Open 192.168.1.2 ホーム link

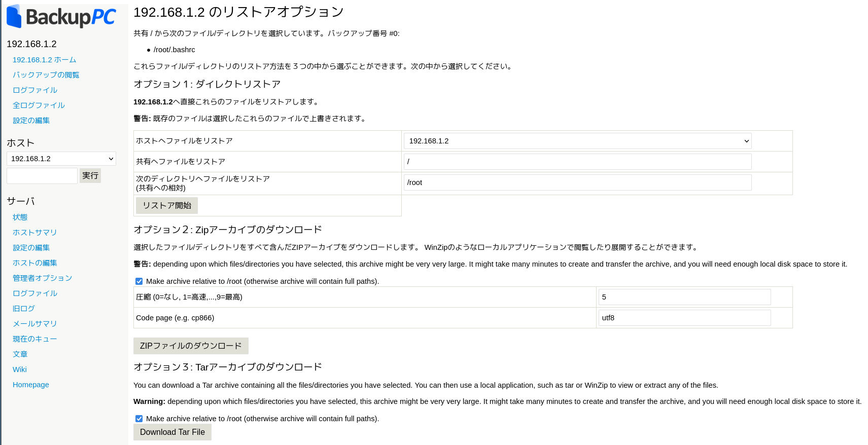pyautogui.click(x=44, y=60)
